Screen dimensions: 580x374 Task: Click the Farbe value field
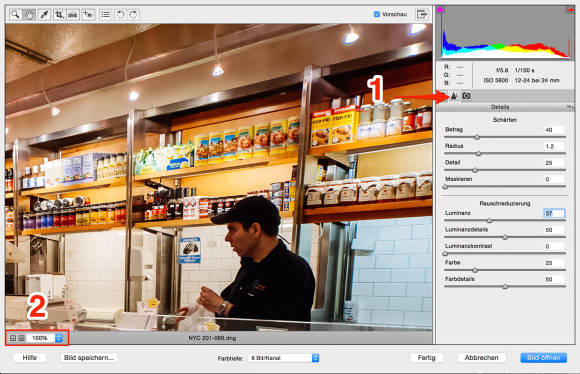[554, 263]
